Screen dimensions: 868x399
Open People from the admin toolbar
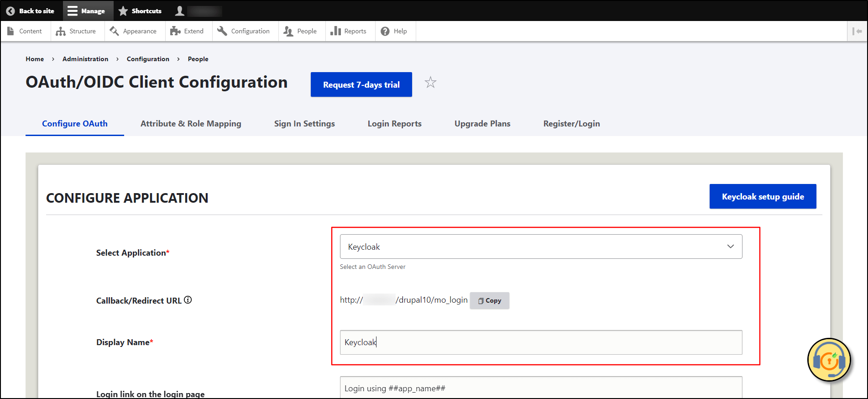(300, 31)
